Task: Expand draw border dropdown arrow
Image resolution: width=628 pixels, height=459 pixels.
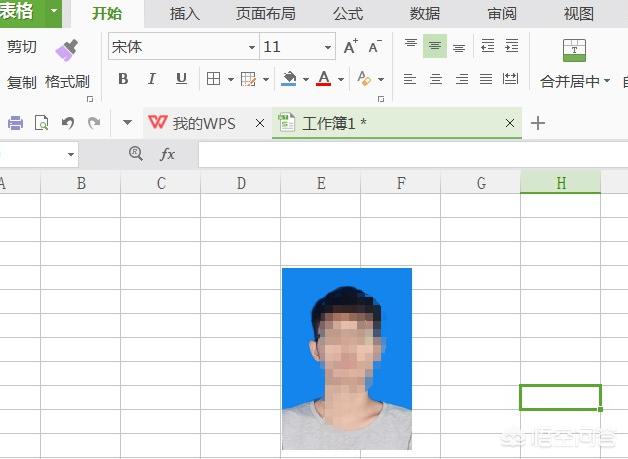Action: (266, 79)
